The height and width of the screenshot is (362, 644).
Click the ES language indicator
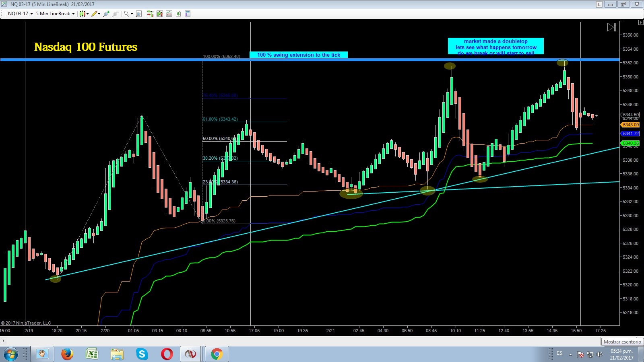[x=559, y=353]
